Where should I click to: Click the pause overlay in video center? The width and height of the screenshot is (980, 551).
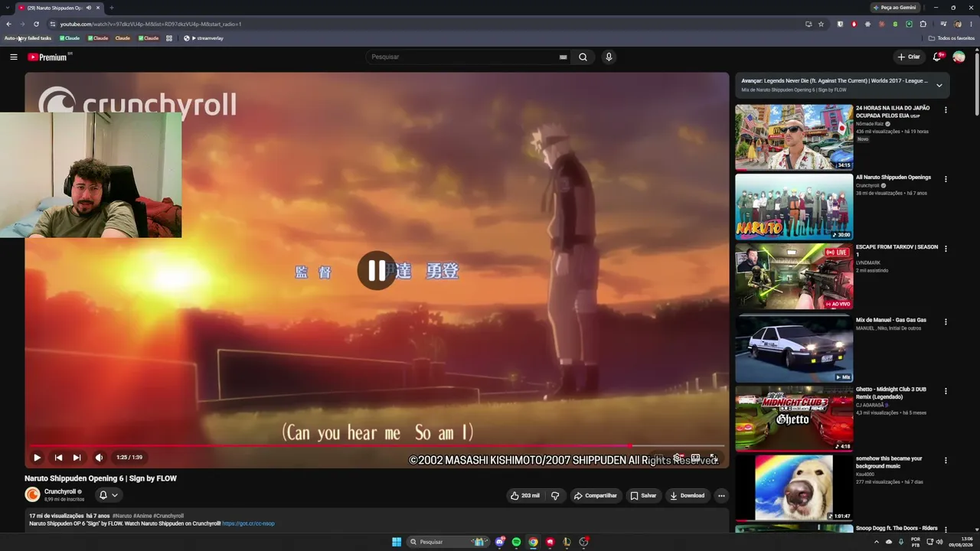coord(377,270)
